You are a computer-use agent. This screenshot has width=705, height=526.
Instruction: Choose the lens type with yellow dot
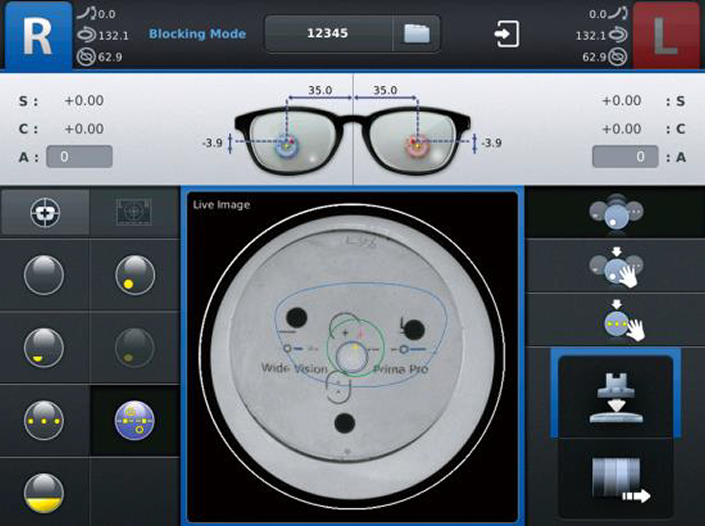pyautogui.click(x=135, y=275)
